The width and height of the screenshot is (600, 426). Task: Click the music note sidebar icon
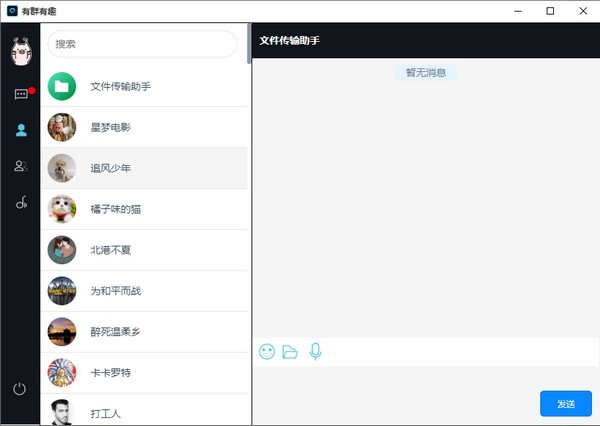20,203
